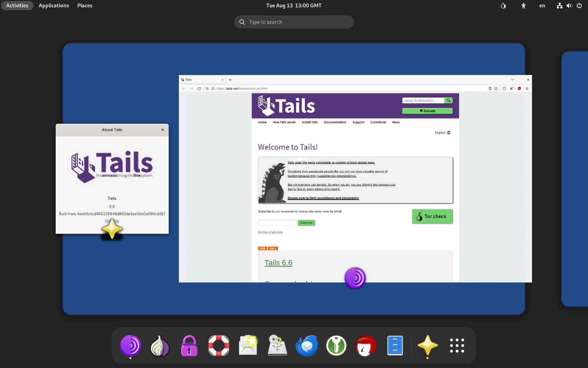Launch Kleopatra red icon in dock
588x368 pixels.
tap(366, 346)
